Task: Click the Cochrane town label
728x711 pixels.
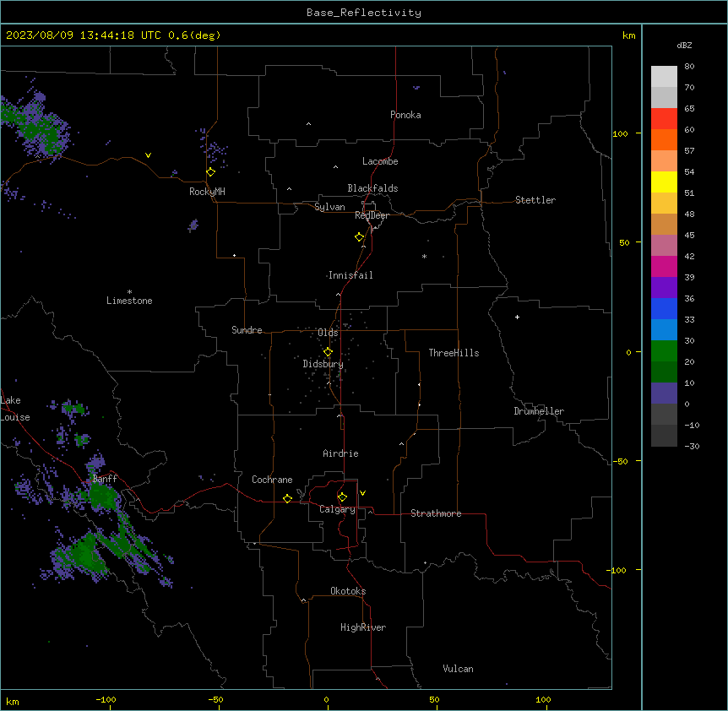Action: pos(272,480)
